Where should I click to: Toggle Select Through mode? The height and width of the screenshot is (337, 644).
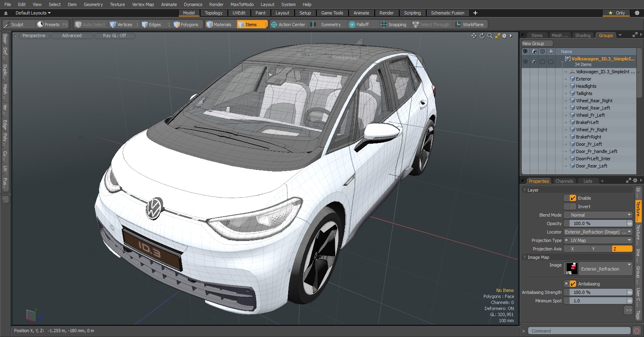431,25
